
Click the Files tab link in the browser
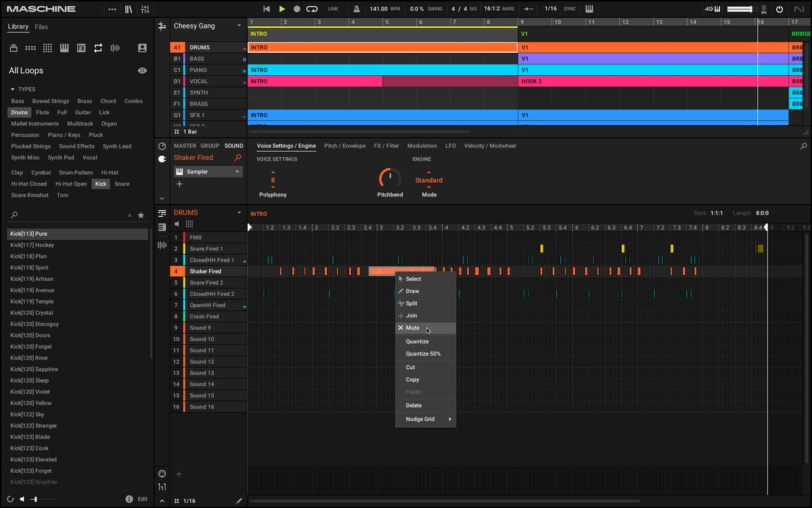[x=41, y=27]
